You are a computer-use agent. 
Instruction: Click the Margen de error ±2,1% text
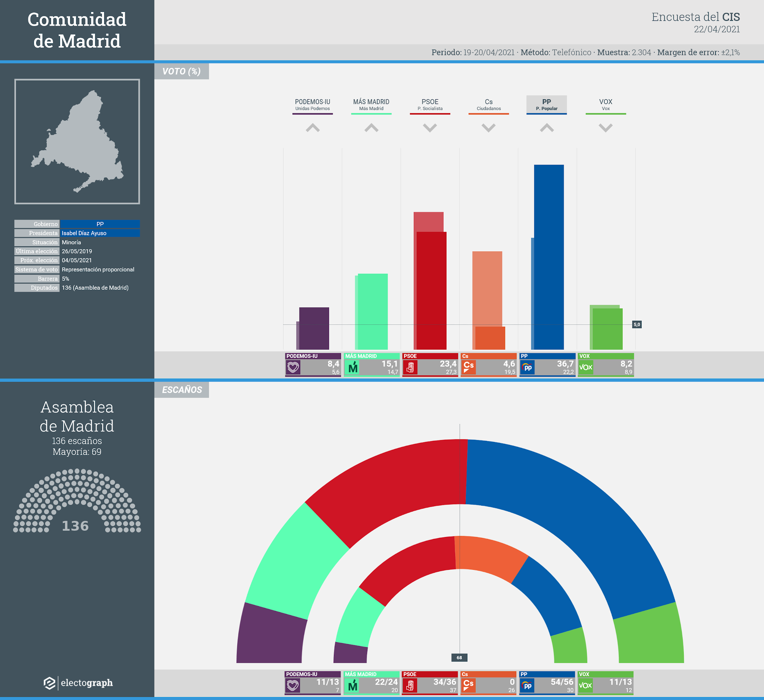pyautogui.click(x=698, y=52)
